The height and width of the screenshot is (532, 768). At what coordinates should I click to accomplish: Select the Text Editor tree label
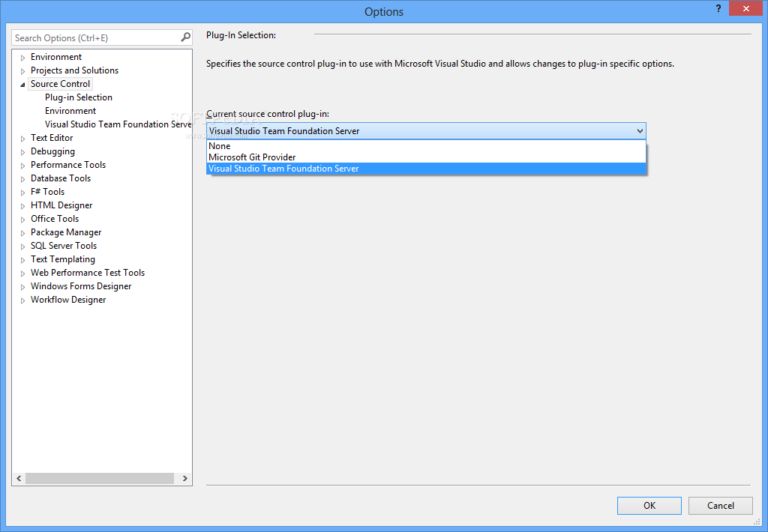coord(52,138)
